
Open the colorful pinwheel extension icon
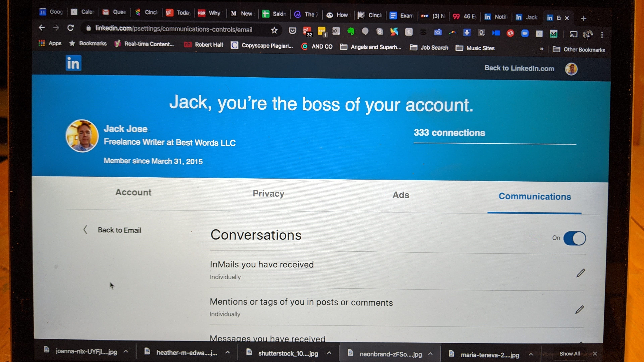[x=394, y=32]
